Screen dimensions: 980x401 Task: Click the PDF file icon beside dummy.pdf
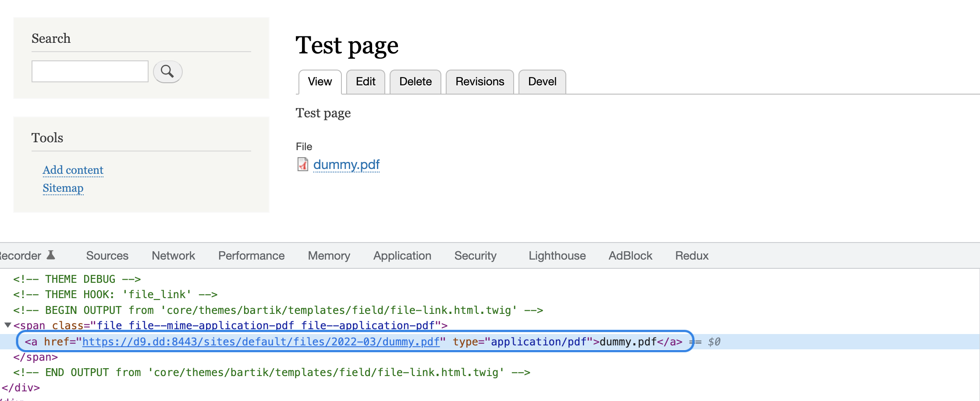(302, 164)
